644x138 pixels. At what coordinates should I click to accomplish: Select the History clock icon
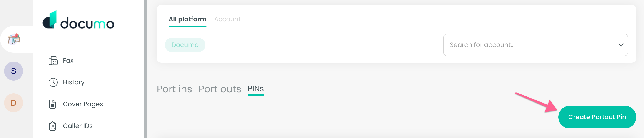tap(53, 82)
